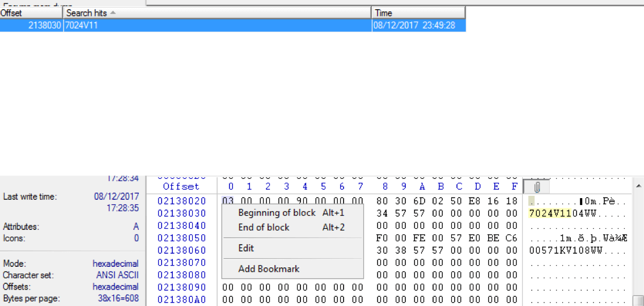Click byte C6 in row 02138050
The image size is (644, 306).
(x=511, y=238)
